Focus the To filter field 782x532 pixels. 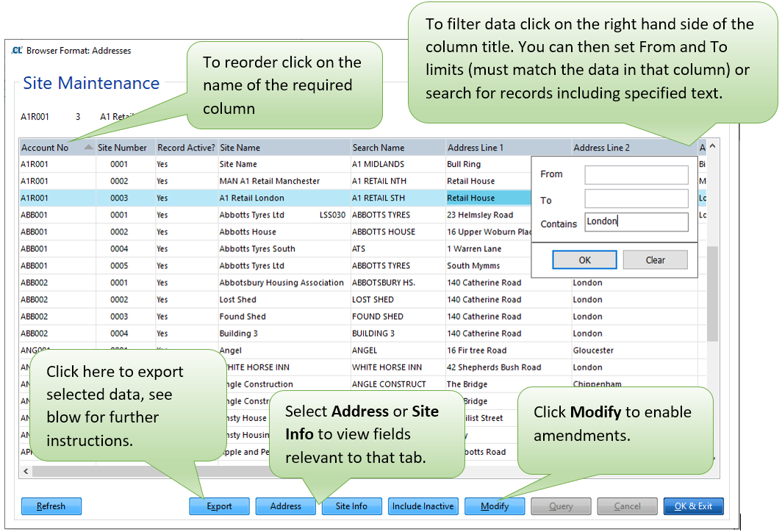[636, 198]
